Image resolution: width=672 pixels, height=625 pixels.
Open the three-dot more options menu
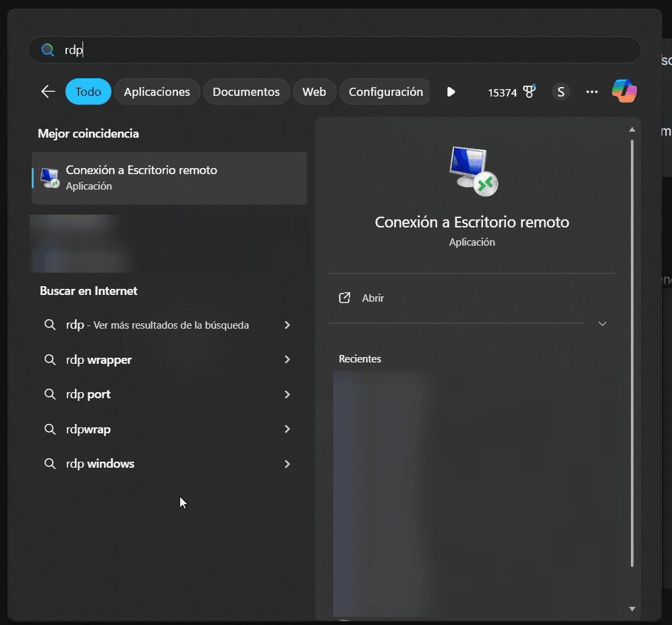(x=592, y=92)
